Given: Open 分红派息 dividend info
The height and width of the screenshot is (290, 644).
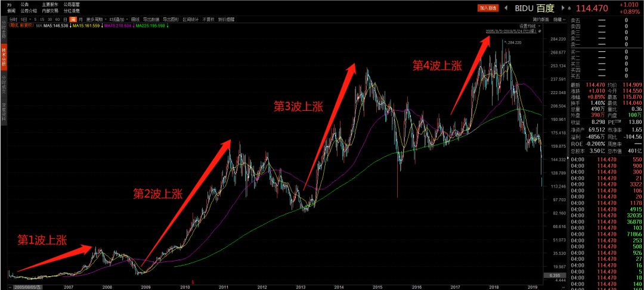Looking at the screenshot, I should 72,11.
